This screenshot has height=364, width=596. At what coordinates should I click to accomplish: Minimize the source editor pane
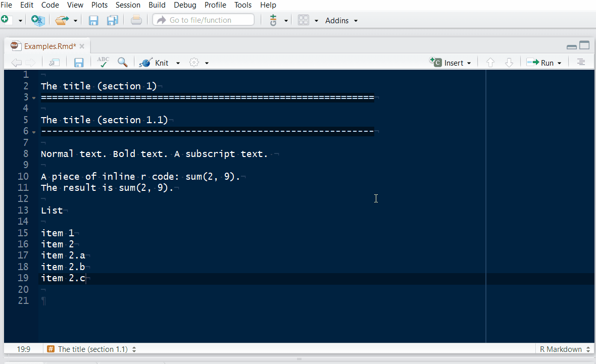(572, 46)
